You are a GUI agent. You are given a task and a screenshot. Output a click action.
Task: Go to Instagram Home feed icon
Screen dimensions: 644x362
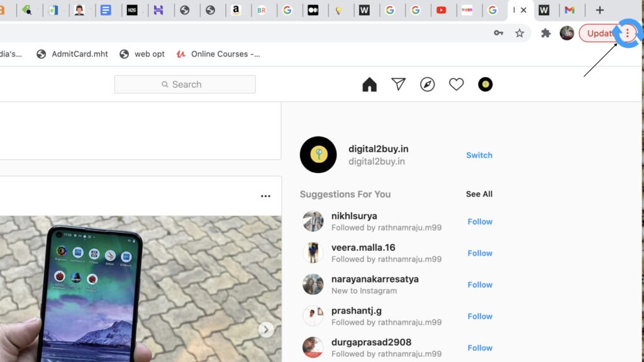point(369,85)
